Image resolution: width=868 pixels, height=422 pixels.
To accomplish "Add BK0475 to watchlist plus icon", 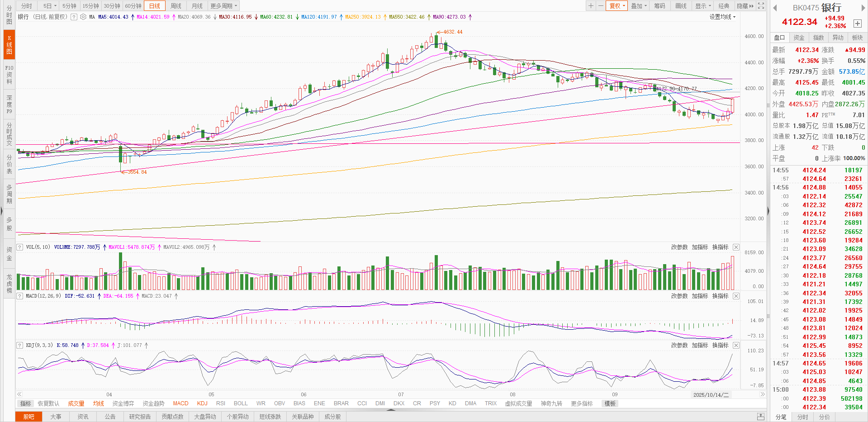I will click(857, 24).
